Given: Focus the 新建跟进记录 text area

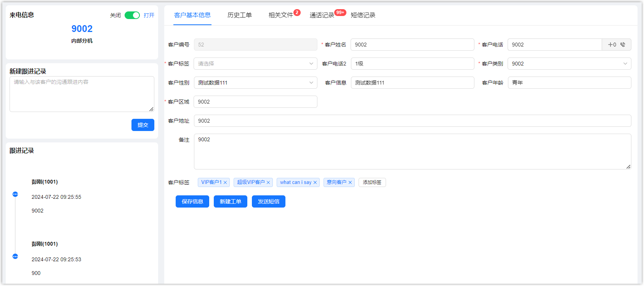Looking at the screenshot, I should click(82, 94).
